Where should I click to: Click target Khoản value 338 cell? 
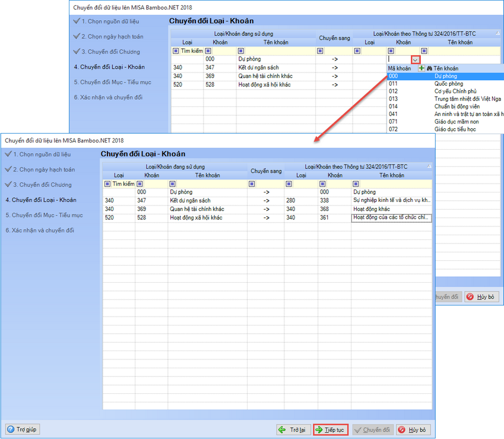334,200
